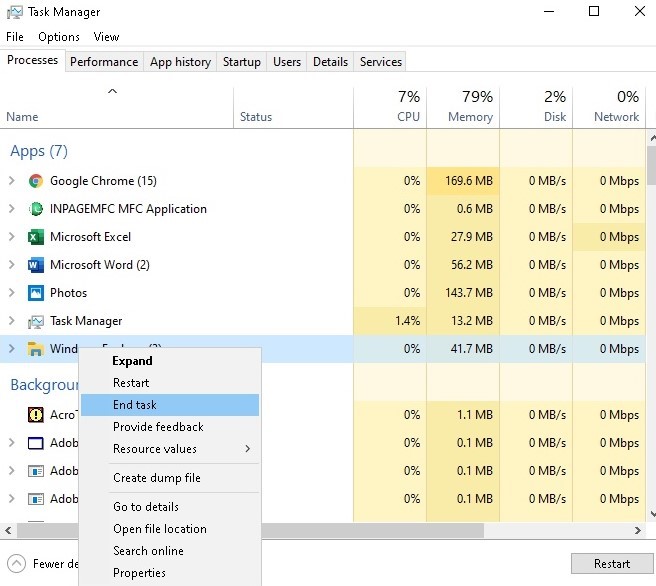Choose Create dump file

pos(170,478)
